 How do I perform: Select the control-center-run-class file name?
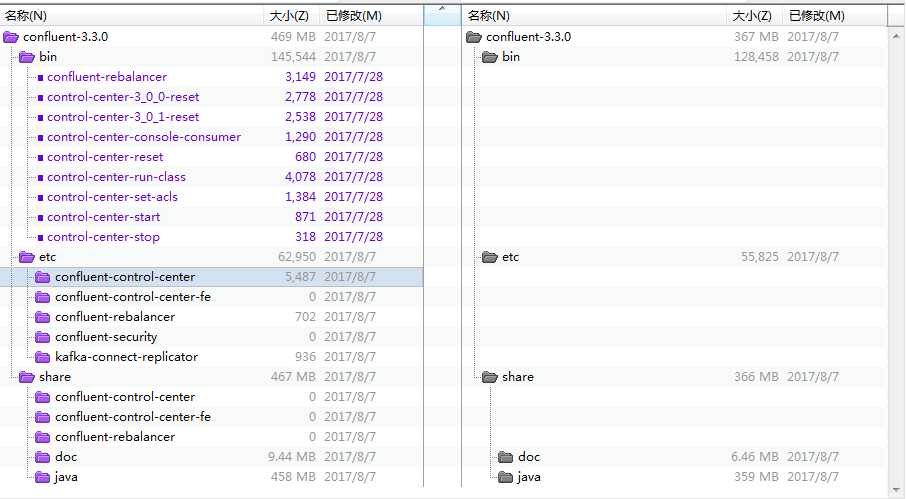[117, 177]
